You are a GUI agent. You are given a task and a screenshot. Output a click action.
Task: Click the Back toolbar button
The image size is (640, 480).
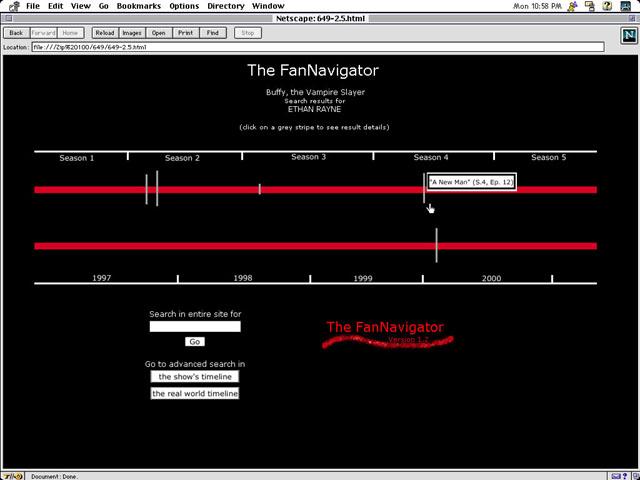(15, 33)
